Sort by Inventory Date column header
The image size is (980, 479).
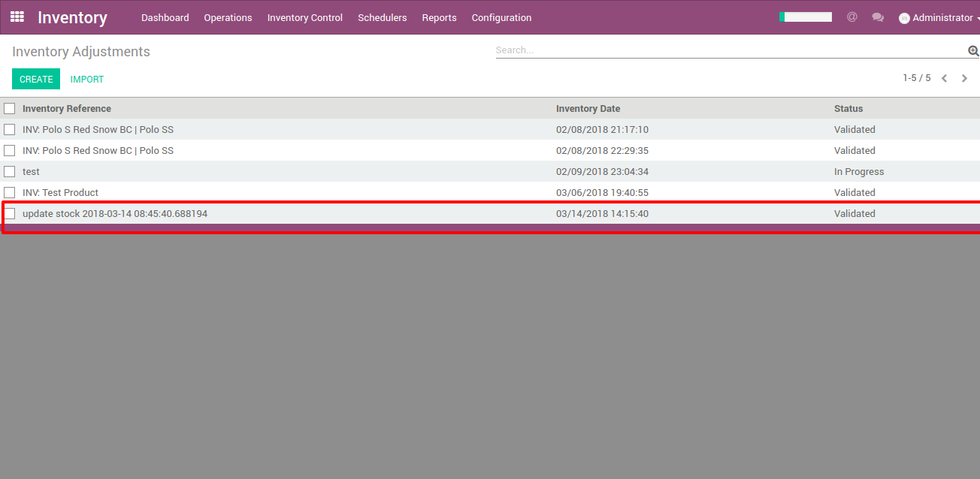(588, 109)
